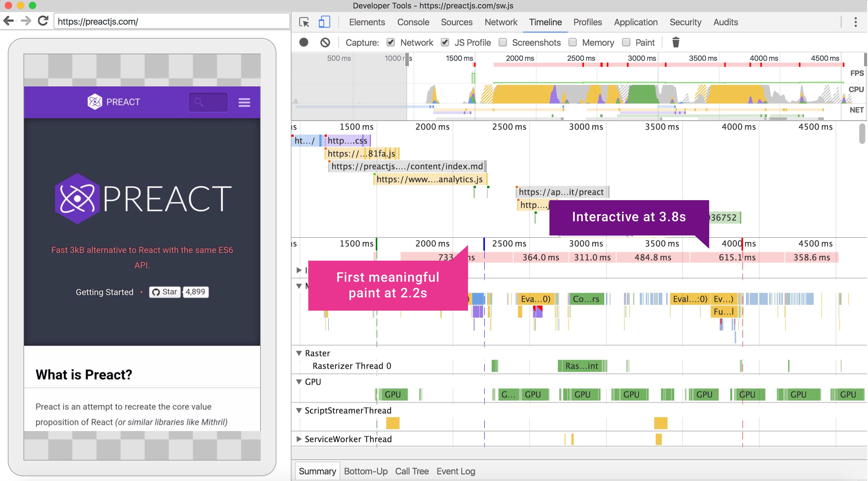The width and height of the screenshot is (868, 481).
Task: Enable Memory capture
Action: click(x=572, y=42)
